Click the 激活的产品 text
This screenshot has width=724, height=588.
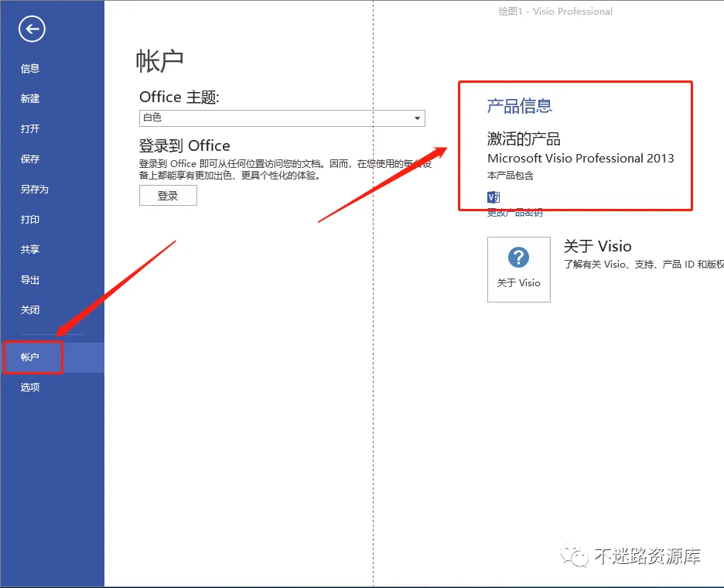pyautogui.click(x=524, y=138)
